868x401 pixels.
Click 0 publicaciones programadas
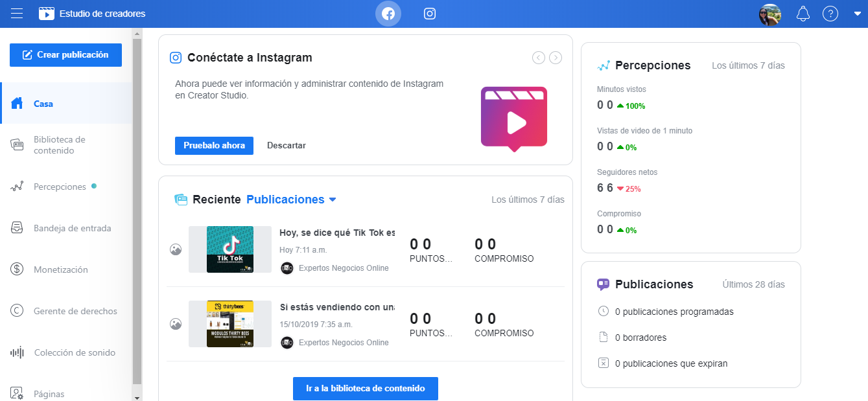[x=674, y=312]
